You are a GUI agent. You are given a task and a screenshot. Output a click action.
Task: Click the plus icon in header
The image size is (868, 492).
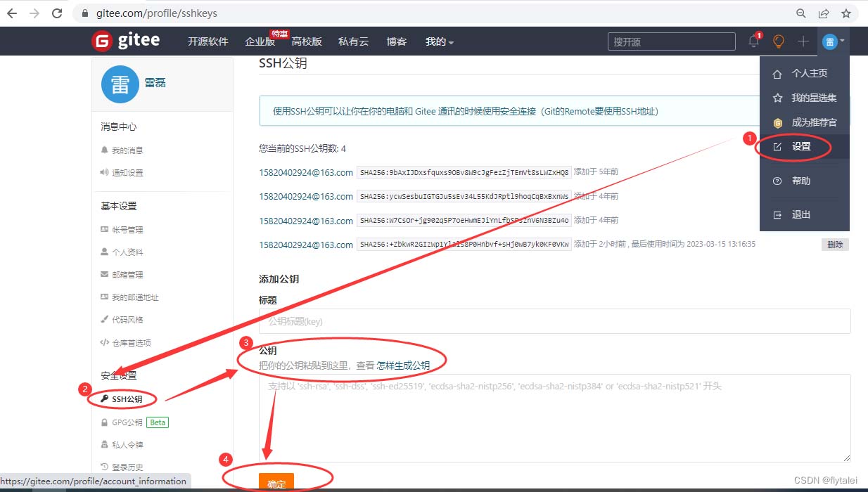pyautogui.click(x=803, y=41)
